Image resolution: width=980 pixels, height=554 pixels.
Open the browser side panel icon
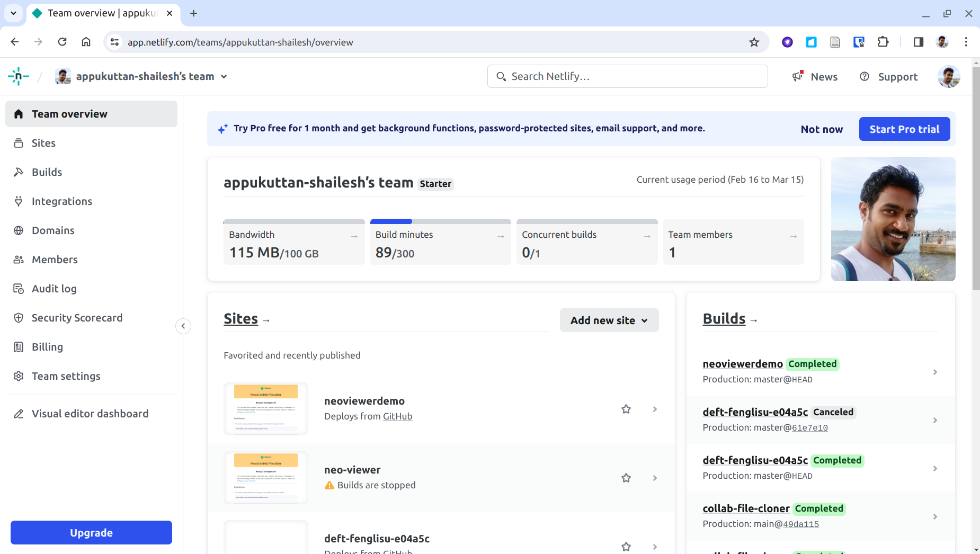pyautogui.click(x=919, y=42)
